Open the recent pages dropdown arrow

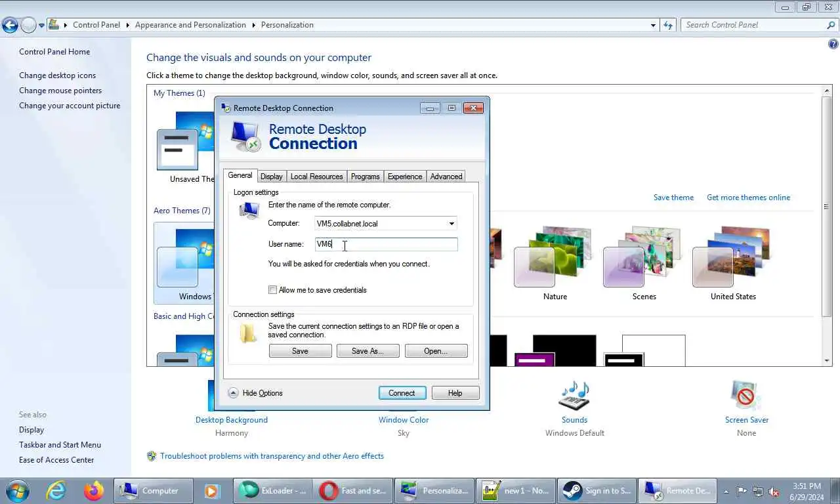(41, 26)
